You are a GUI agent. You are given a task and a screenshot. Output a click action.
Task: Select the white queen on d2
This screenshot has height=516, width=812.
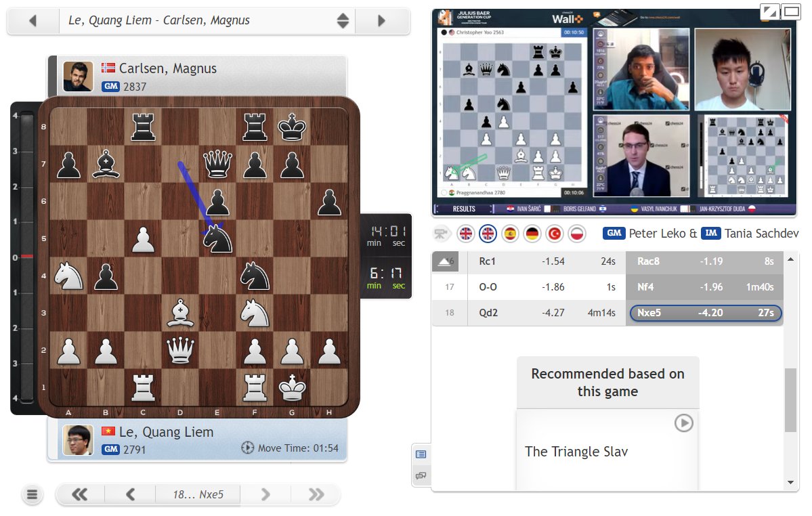tap(180, 350)
